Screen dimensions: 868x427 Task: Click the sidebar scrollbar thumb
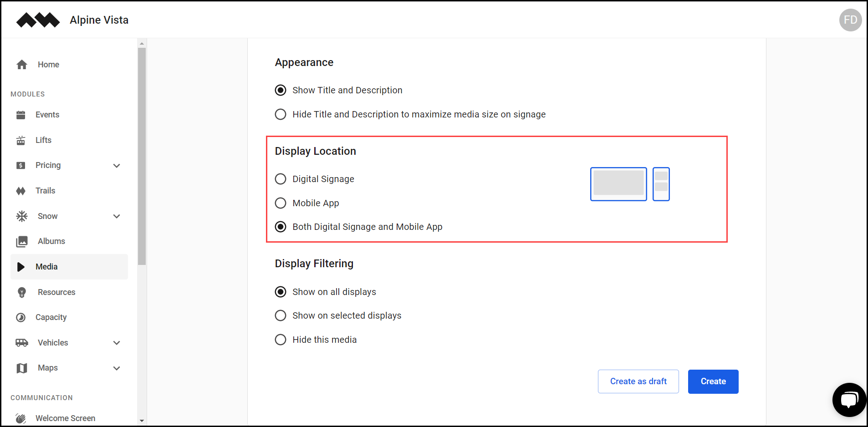(142, 156)
